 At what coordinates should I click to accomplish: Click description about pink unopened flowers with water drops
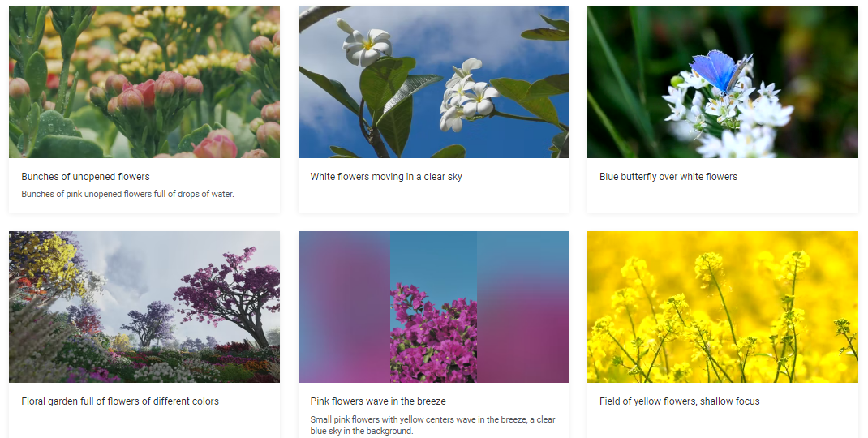click(128, 195)
